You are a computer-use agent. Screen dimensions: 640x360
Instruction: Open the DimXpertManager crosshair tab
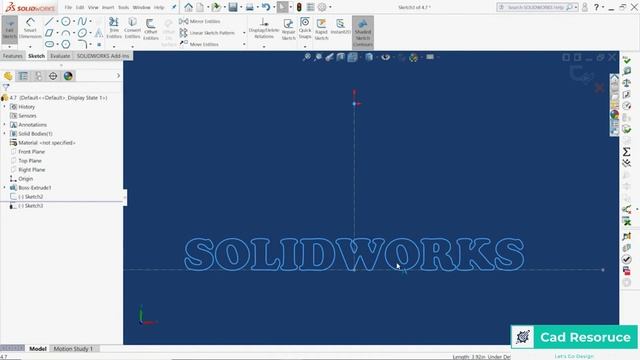[53, 76]
